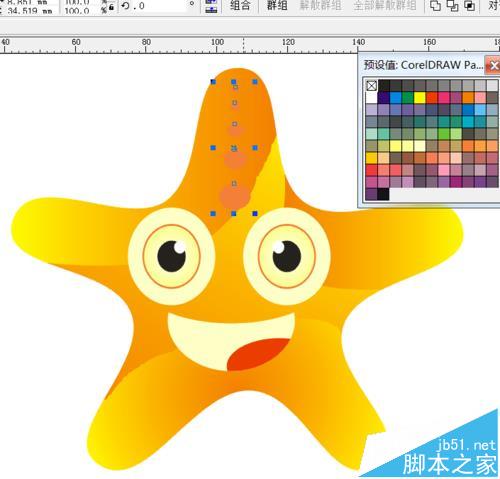The width and height of the screenshot is (500, 479).
Task: Click the weld shapes icon
Action: coord(435,6)
